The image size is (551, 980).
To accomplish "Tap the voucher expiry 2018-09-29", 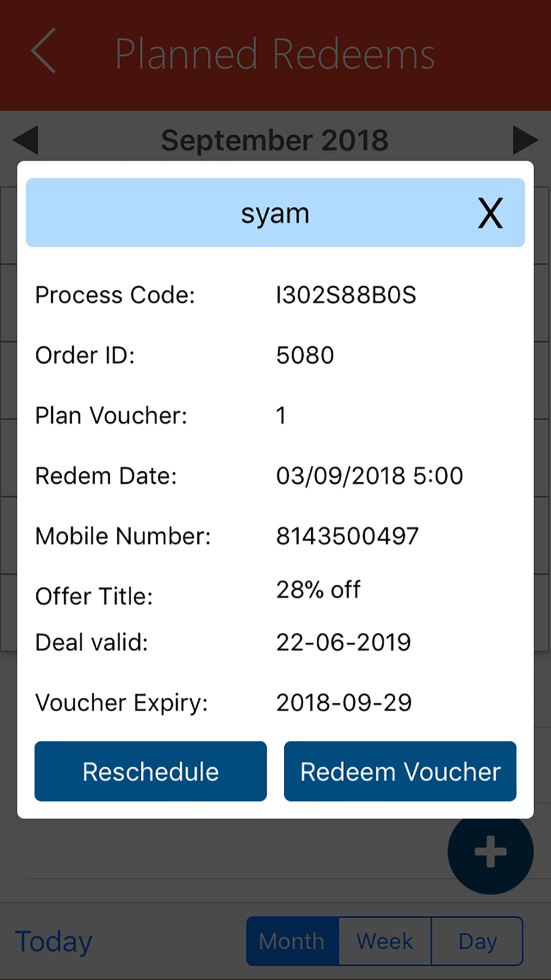I will pos(344,703).
